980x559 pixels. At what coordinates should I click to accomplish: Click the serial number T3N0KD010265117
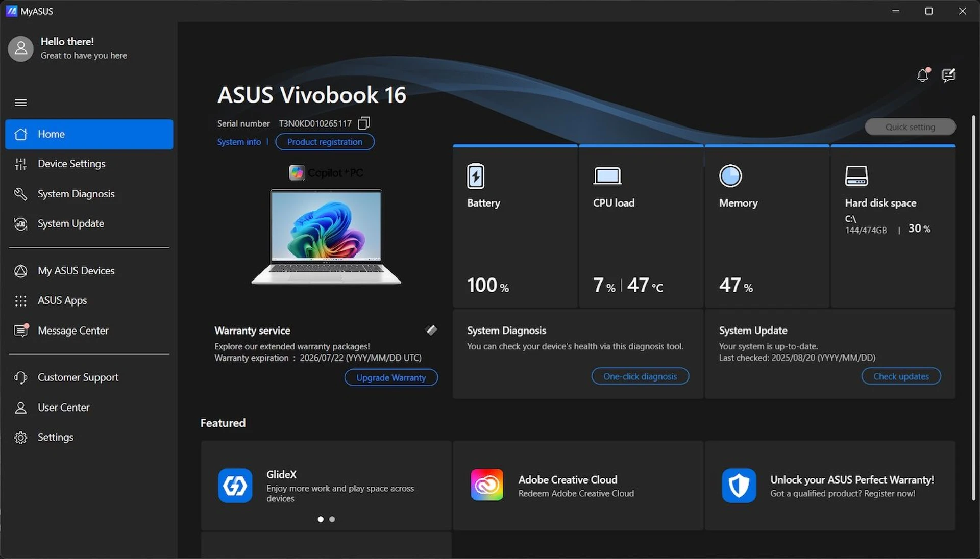pyautogui.click(x=315, y=123)
